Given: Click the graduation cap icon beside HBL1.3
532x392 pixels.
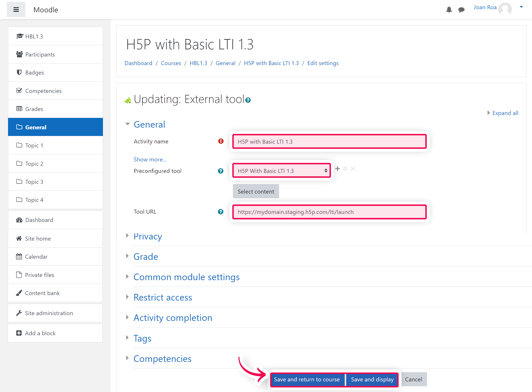Looking at the screenshot, I should (x=20, y=36).
